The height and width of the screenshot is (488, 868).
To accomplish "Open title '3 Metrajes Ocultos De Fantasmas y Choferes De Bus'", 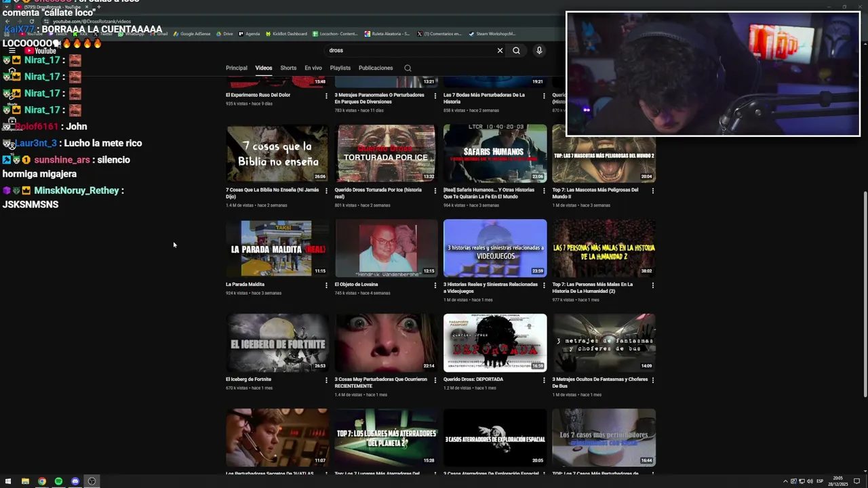I will (x=599, y=383).
